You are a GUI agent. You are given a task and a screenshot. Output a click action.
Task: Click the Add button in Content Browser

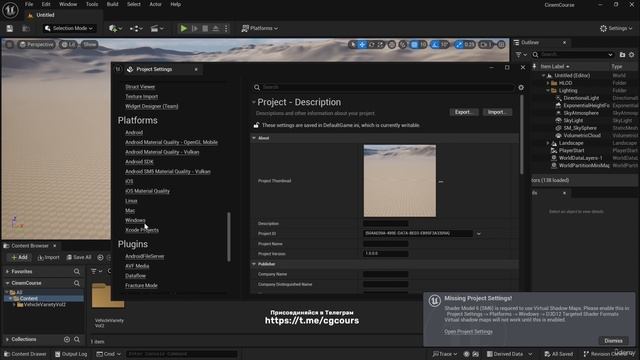[19, 257]
